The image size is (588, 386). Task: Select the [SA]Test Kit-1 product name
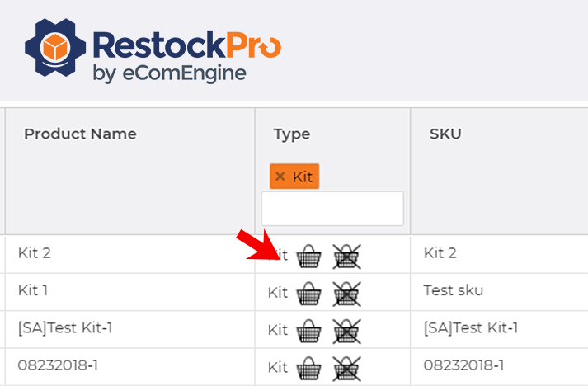tap(65, 327)
